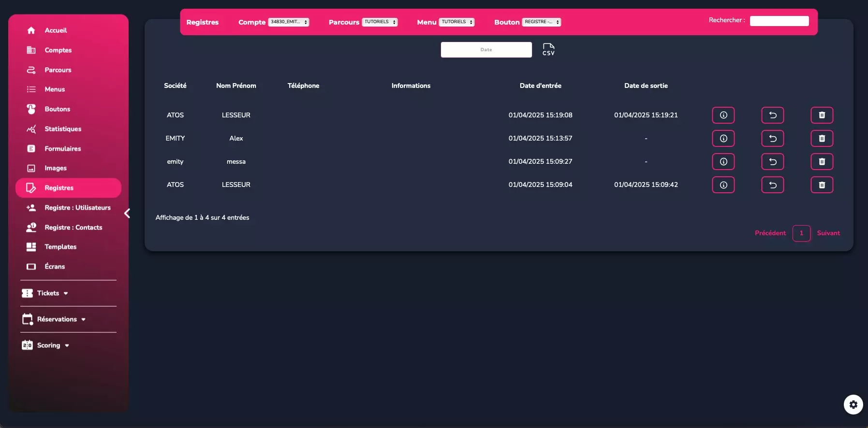Select exit date 01/04/2025 15:19:21
The image size is (868, 428).
coord(646,115)
